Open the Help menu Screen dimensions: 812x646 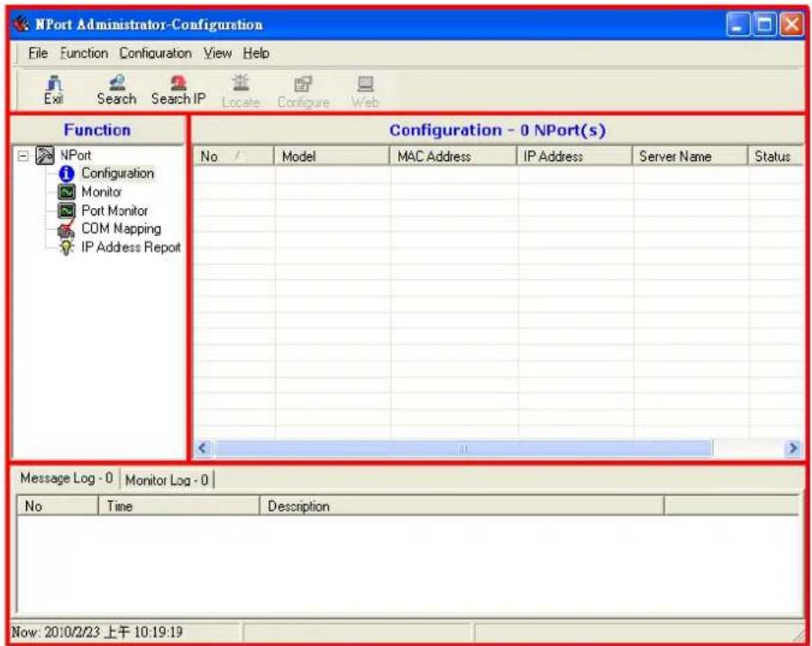(256, 53)
